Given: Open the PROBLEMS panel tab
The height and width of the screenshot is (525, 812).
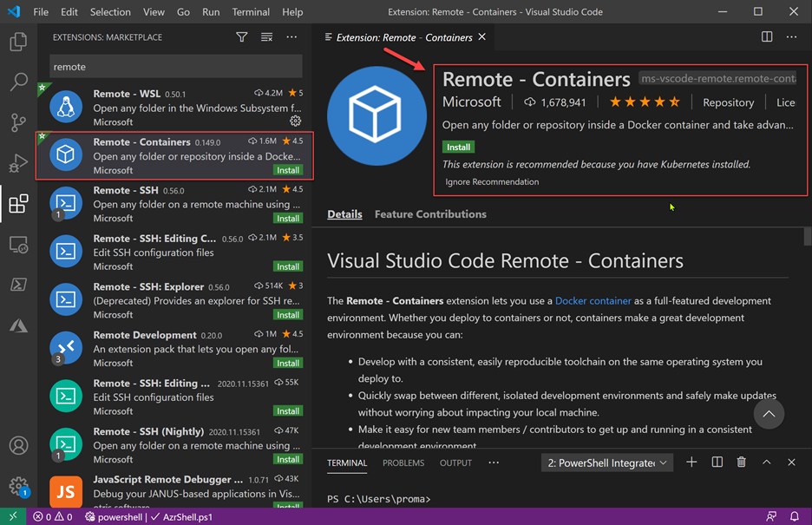Looking at the screenshot, I should click(x=403, y=463).
